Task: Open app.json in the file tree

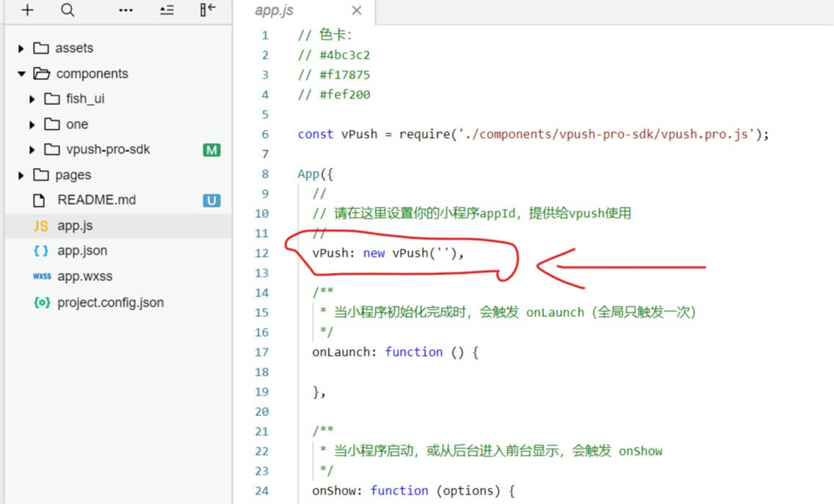Action: 82,250
